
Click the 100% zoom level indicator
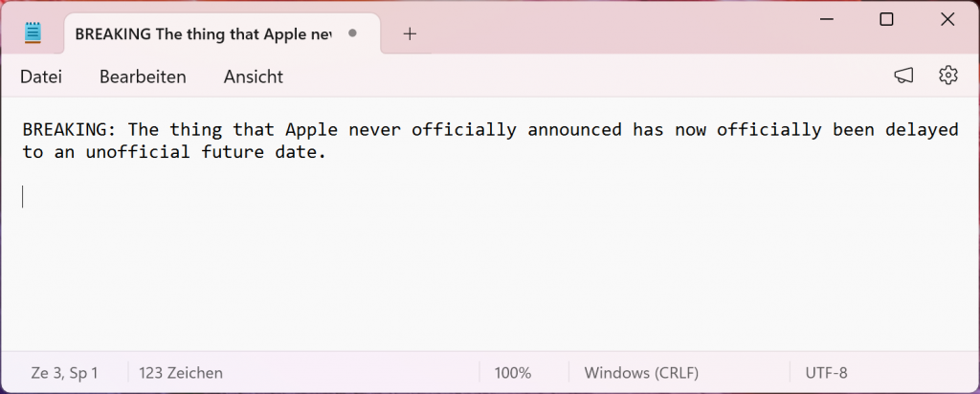(x=513, y=373)
